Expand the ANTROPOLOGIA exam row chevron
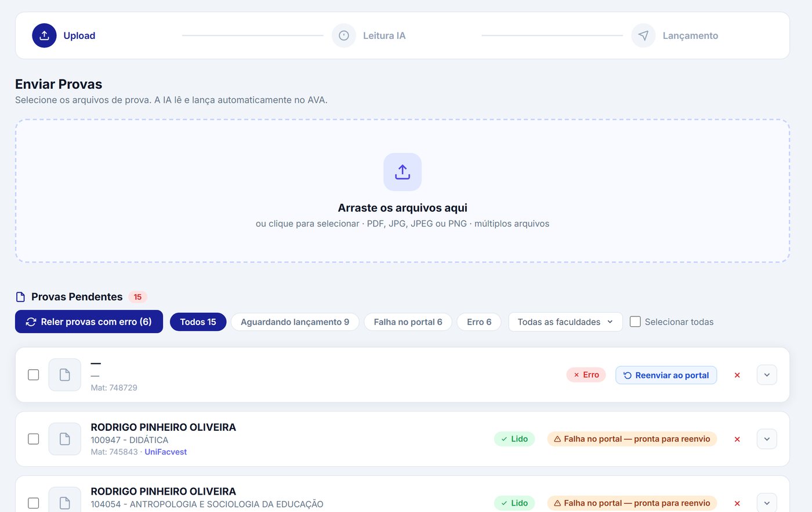This screenshot has height=512, width=812. coord(767,503)
